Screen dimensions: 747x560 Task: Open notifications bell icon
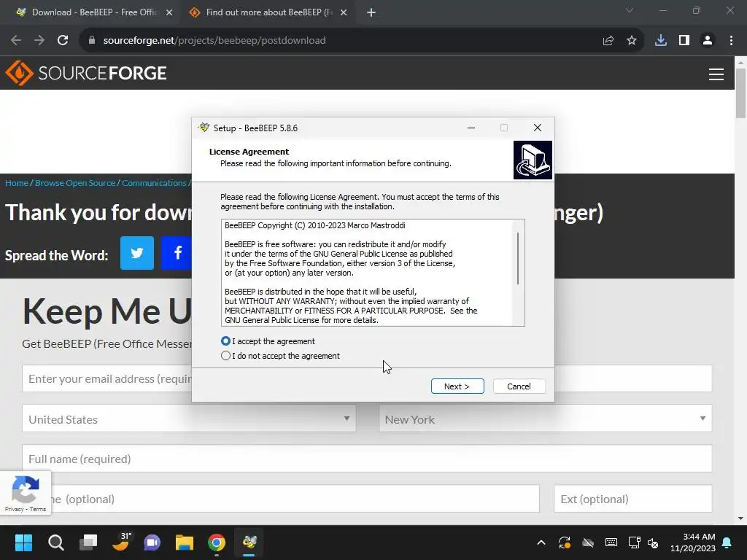[727, 542]
